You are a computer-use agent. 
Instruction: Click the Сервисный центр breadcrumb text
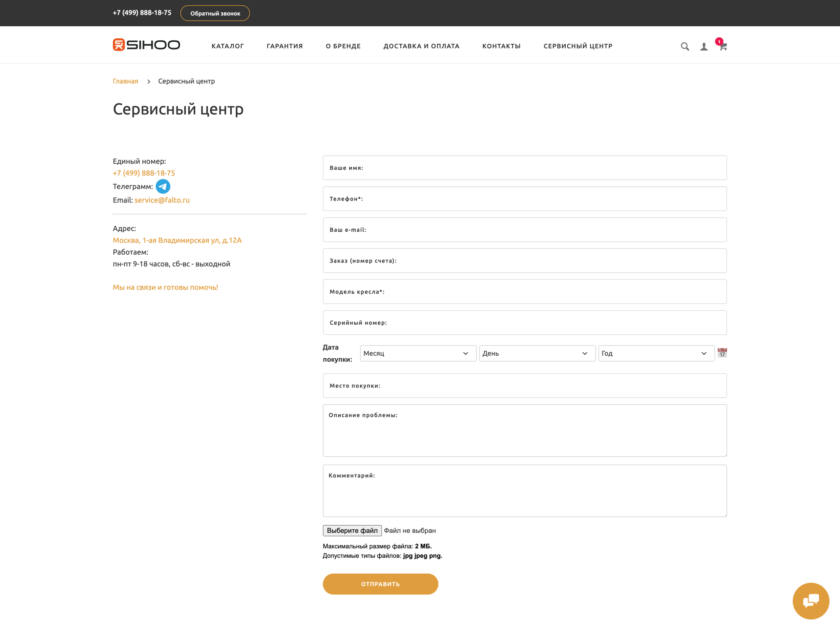click(x=186, y=81)
